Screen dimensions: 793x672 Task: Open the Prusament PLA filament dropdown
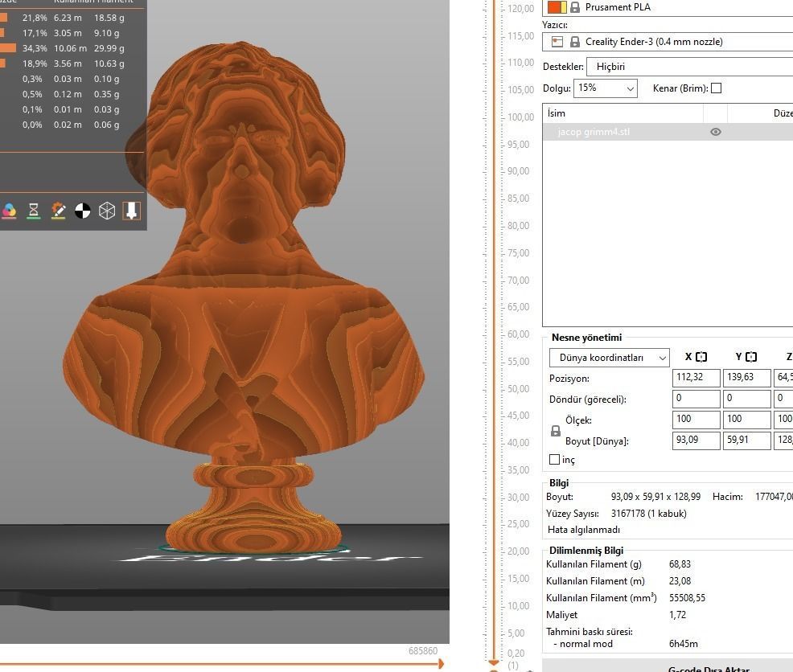(x=668, y=7)
